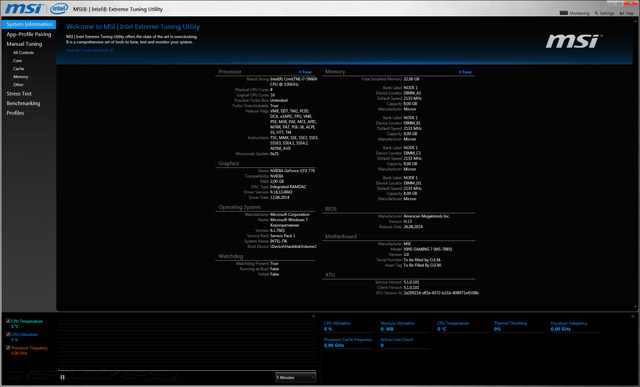The height and width of the screenshot is (387, 640).
Task: Click the 'Microsoft Corporation' manufacturer value
Action: tap(290, 214)
